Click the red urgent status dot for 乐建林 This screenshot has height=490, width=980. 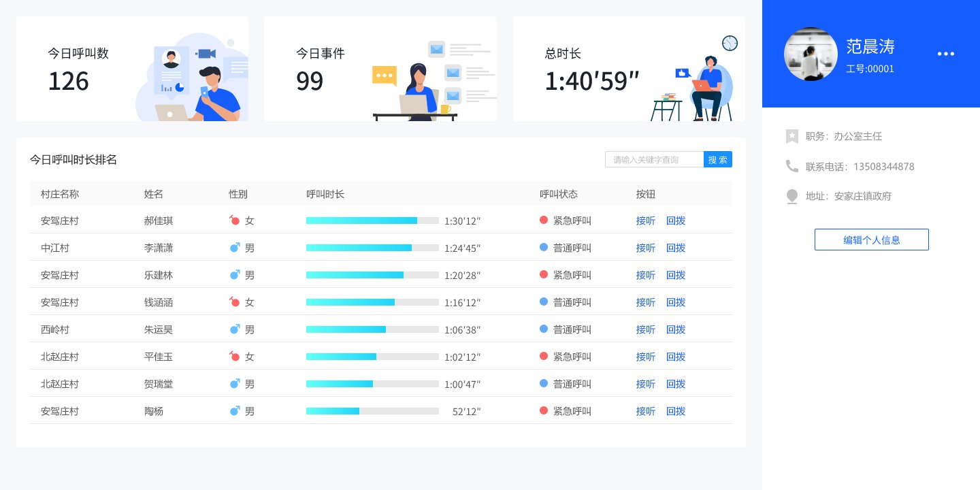[x=544, y=274]
